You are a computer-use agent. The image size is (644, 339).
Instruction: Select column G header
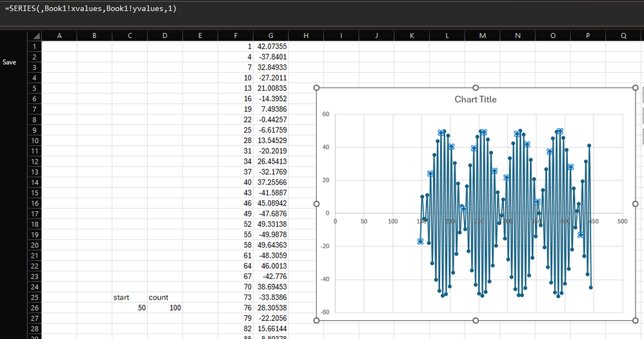[x=270, y=35]
